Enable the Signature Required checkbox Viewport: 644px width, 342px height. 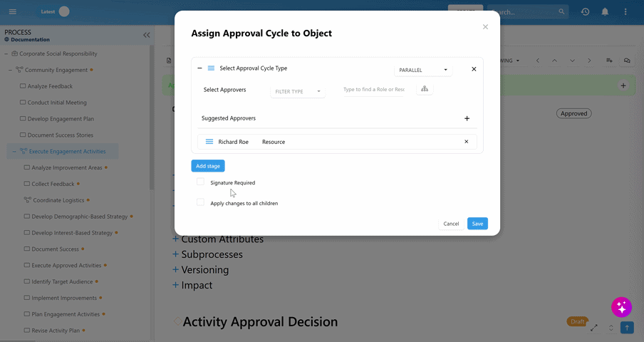[201, 182]
